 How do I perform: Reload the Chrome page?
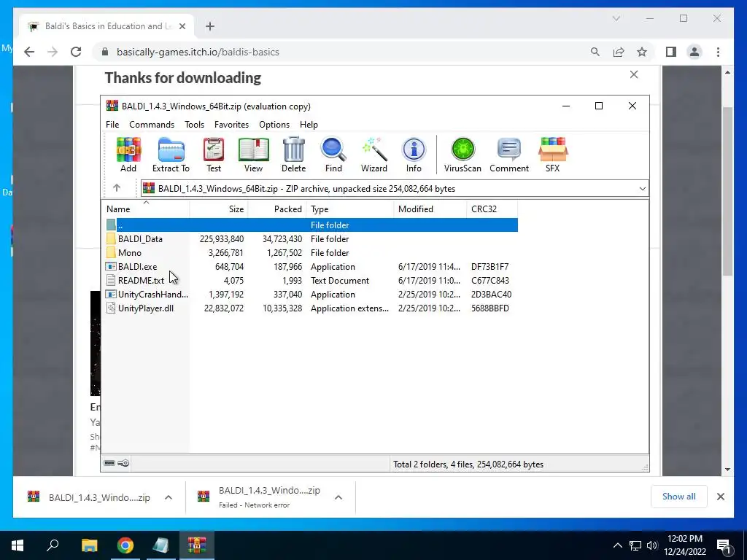click(76, 52)
